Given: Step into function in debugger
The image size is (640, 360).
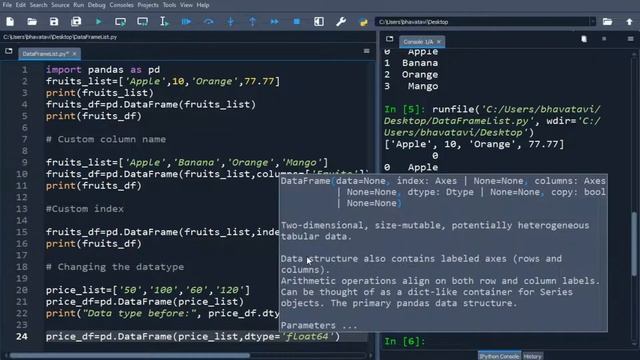Looking at the screenshot, I should pyautogui.click(x=231, y=22).
